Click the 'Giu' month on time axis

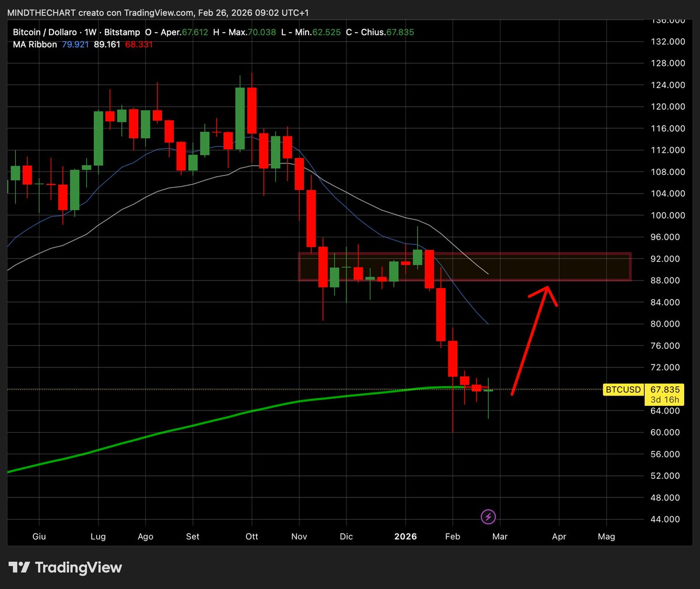39,537
